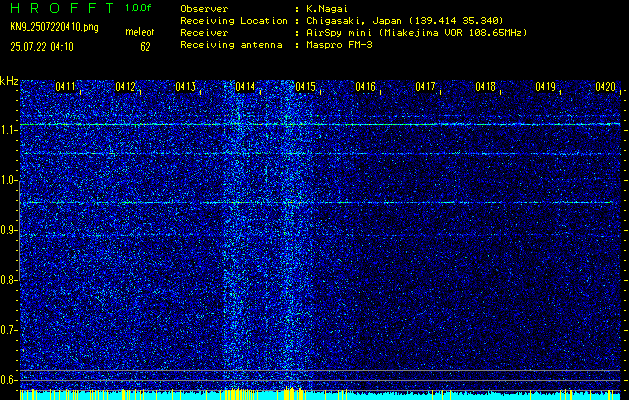Click the date stamp 25.07.22 04:10
The height and width of the screenshot is (400, 629).
[x=42, y=47]
